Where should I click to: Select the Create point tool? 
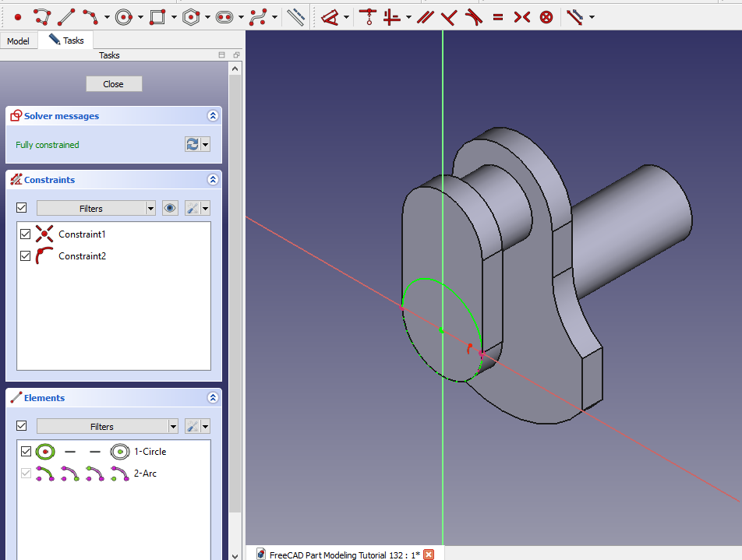[18, 16]
